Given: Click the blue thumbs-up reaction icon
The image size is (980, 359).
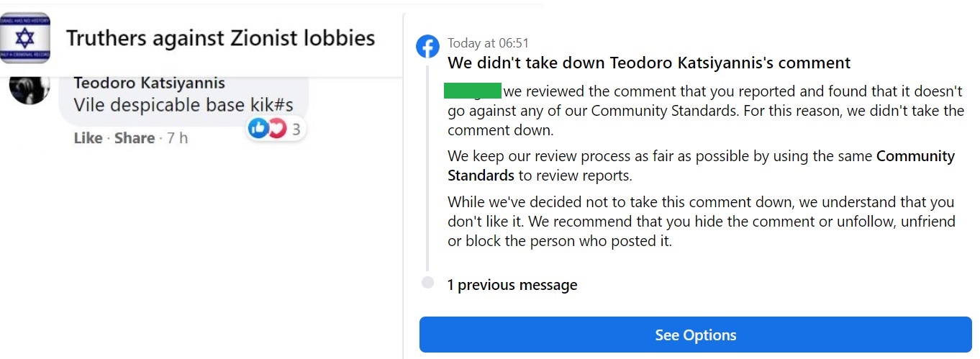Looking at the screenshot, I should (x=257, y=129).
